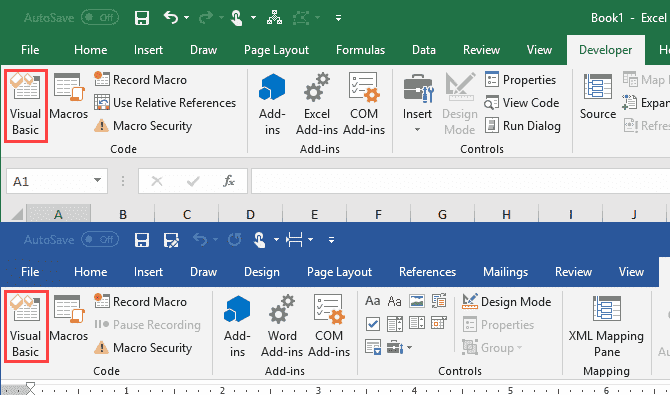670x395 pixels.
Task: Select column G header in Excel
Action: [x=442, y=214]
